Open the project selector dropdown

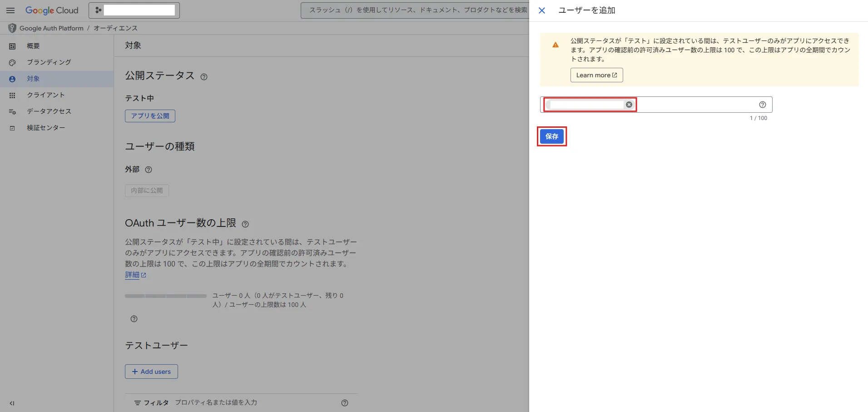134,10
